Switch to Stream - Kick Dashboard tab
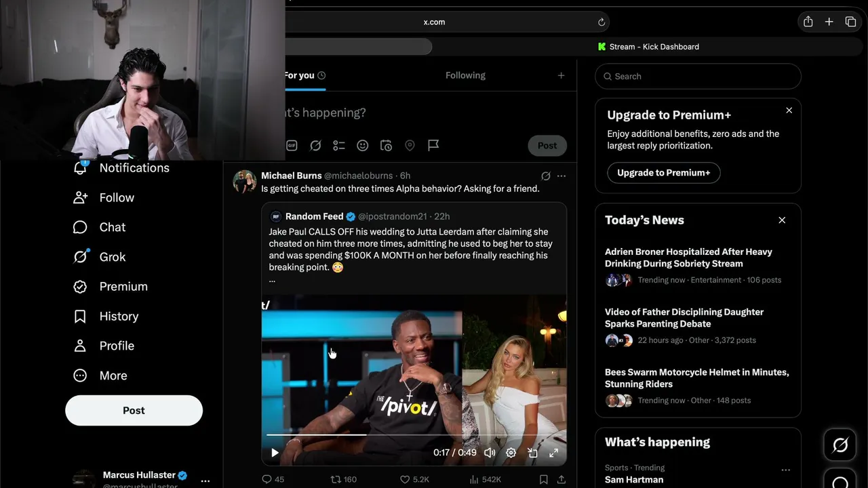 coord(648,47)
